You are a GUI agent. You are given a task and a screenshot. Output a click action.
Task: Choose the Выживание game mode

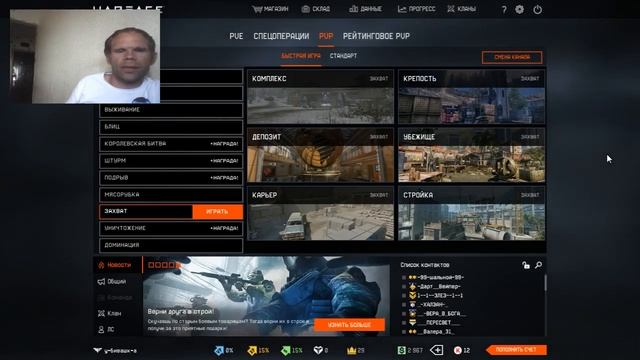171,110
